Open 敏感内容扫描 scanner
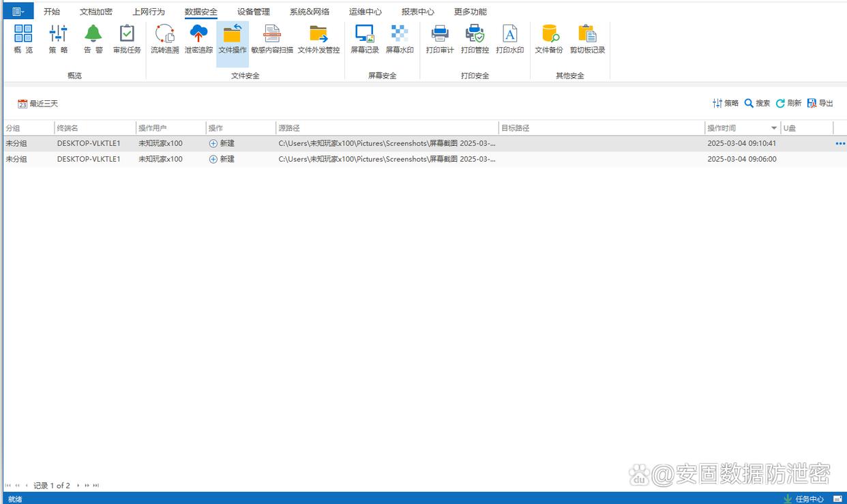Image resolution: width=847 pixels, height=504 pixels. (271, 39)
